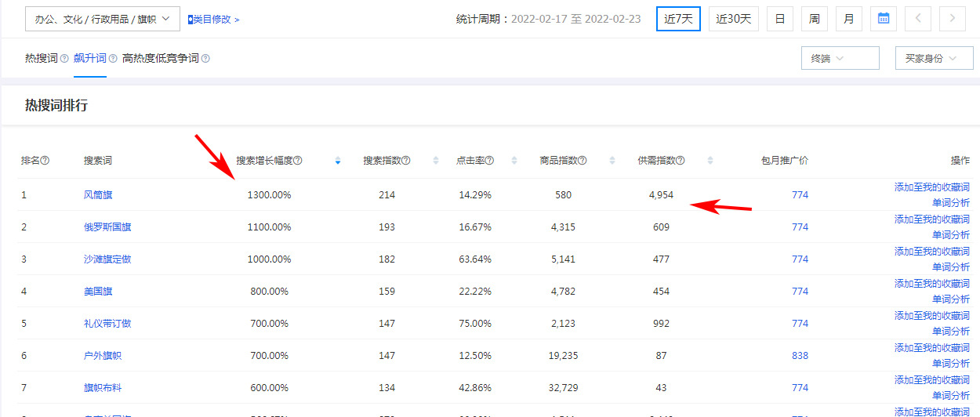Viewport: 980px width, 417px height.
Task: Click help icon next to 商品指数 header
Action: (583, 161)
